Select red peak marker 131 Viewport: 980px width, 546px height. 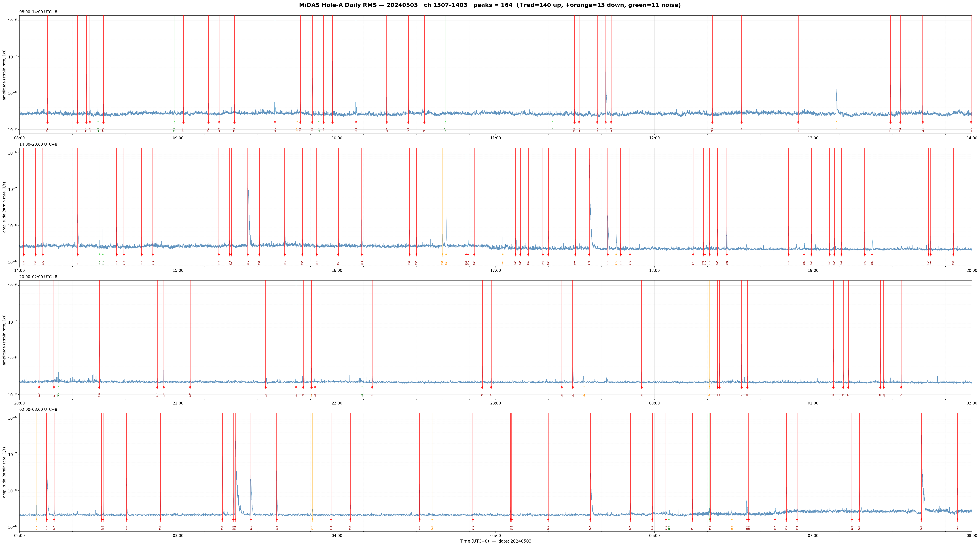(x=160, y=519)
